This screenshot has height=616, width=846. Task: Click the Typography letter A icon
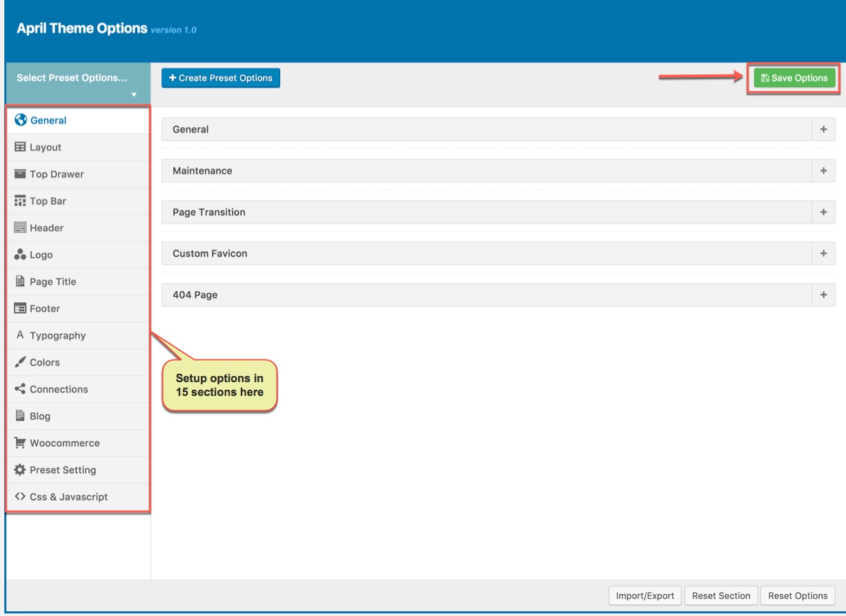click(20, 335)
